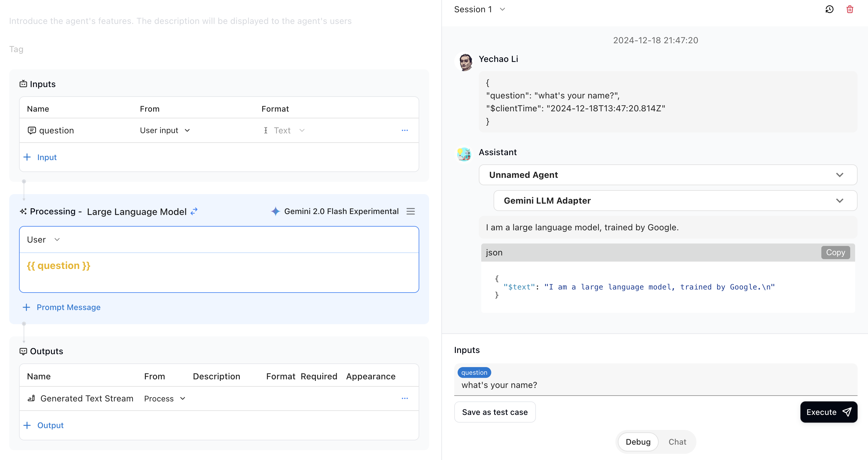
Task: Open three-dot menu for Generated Text Stream
Action: click(405, 398)
